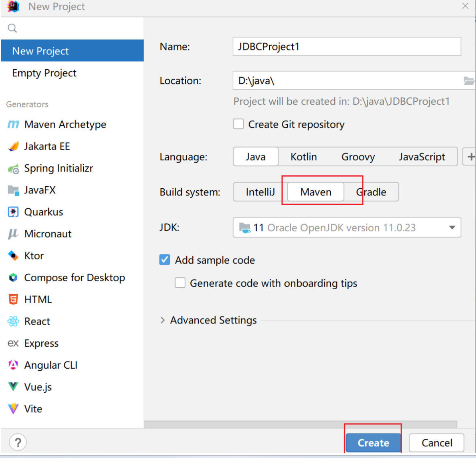Click the Create button
The height and width of the screenshot is (458, 476).
pos(373,443)
